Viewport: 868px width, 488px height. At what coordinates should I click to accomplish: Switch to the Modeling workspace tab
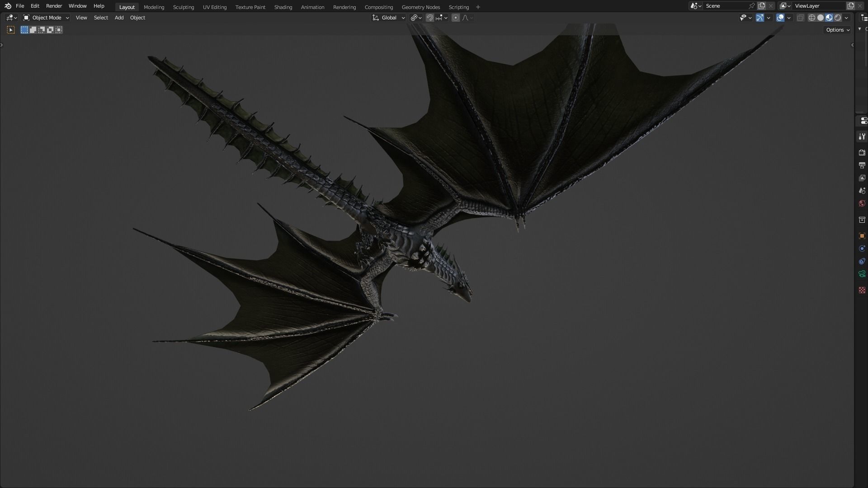[154, 7]
